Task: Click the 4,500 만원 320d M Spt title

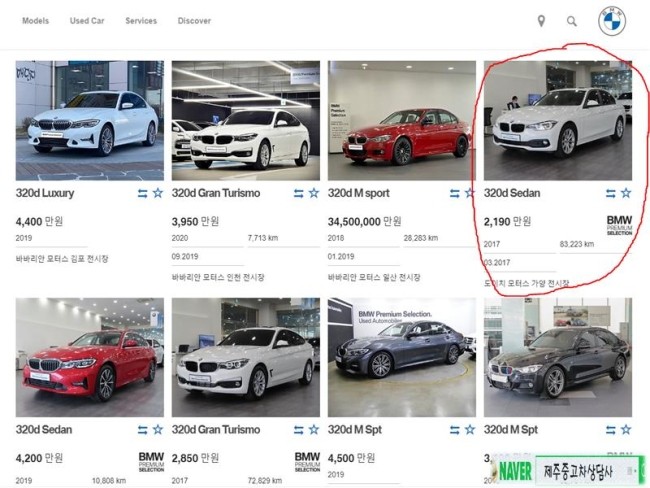Action: (x=355, y=430)
